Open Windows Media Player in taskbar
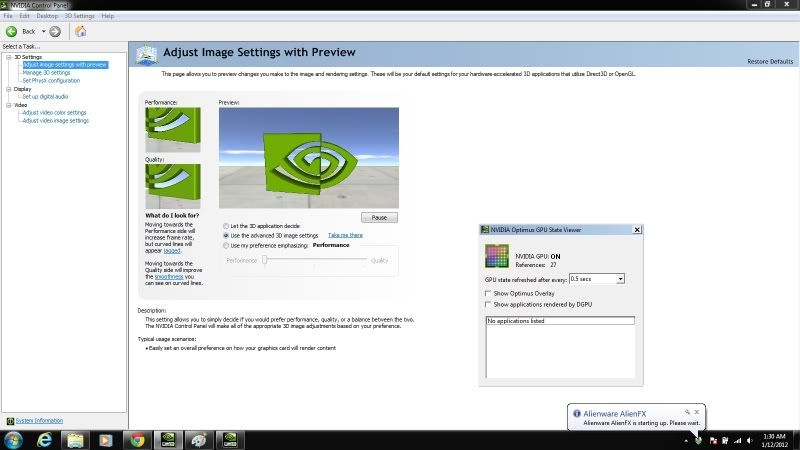 106,440
